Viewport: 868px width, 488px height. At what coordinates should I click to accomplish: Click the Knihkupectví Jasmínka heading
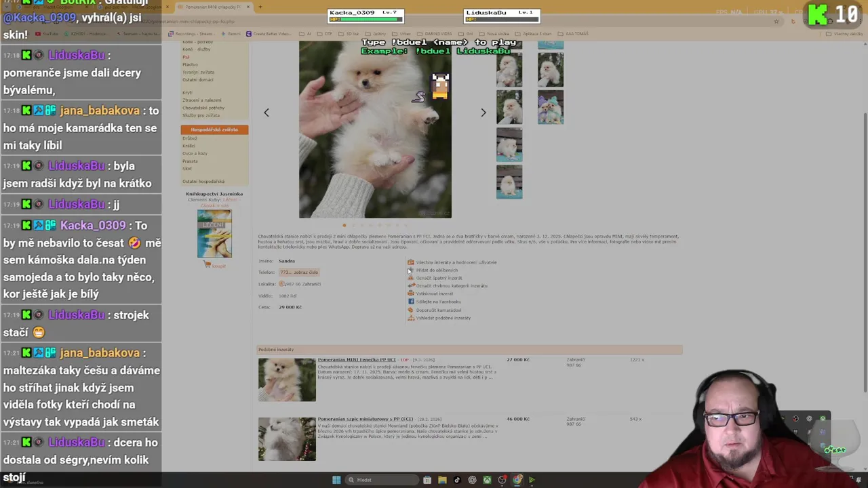tap(214, 194)
